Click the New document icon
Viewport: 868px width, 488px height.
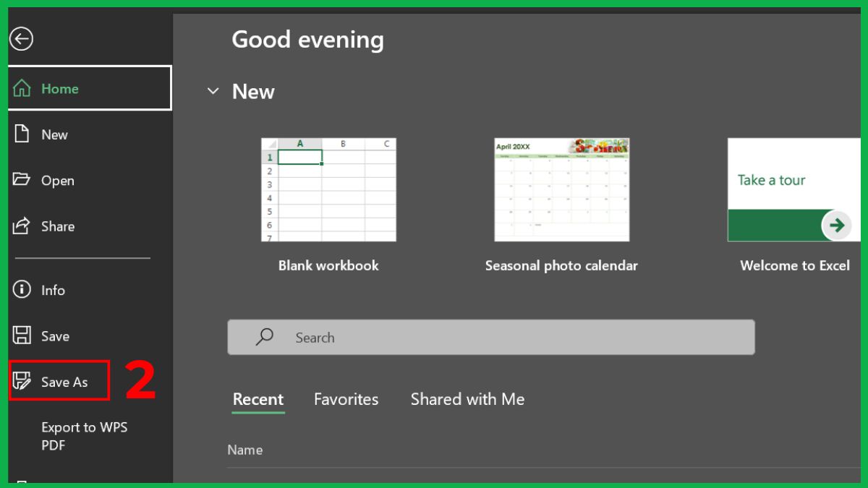coord(22,134)
